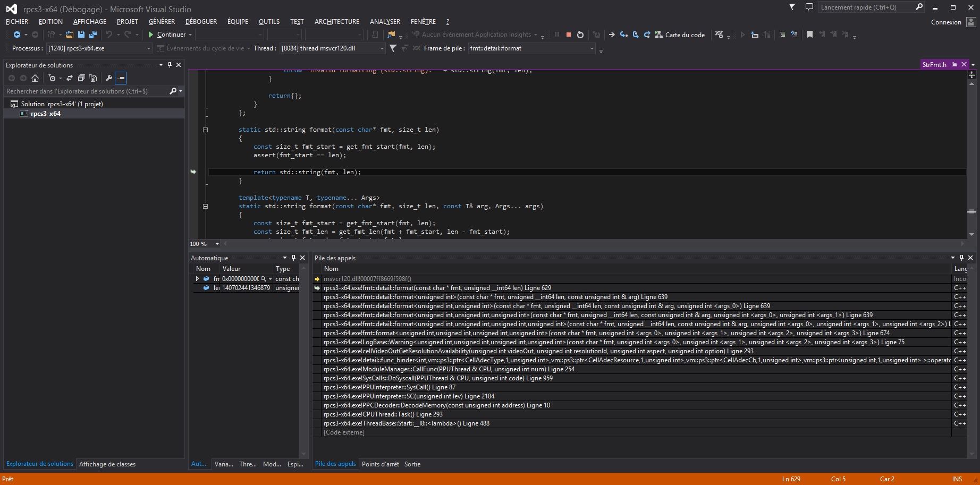
Task: Click the step into icon
Action: pyautogui.click(x=624, y=35)
